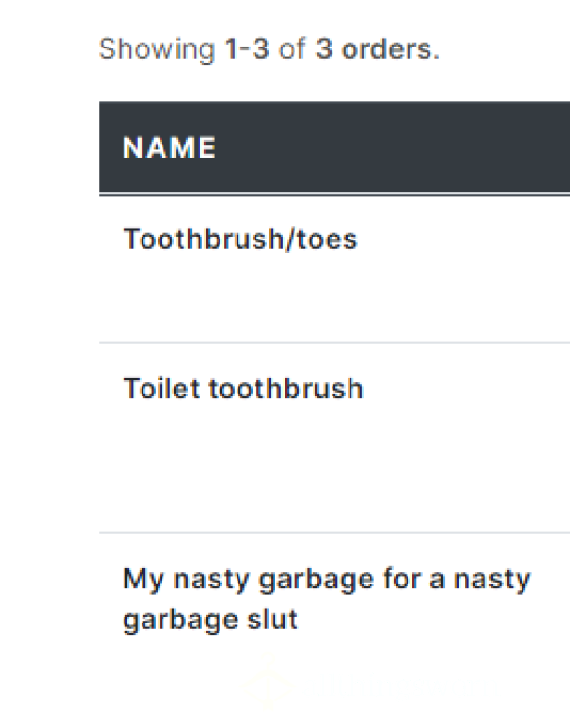570x728 pixels.
Task: Click divider between second and third rows
Action: pyautogui.click(x=334, y=533)
